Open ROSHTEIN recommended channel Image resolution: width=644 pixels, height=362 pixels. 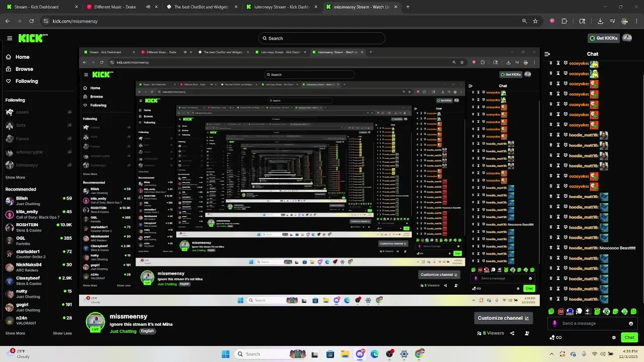pos(38,228)
